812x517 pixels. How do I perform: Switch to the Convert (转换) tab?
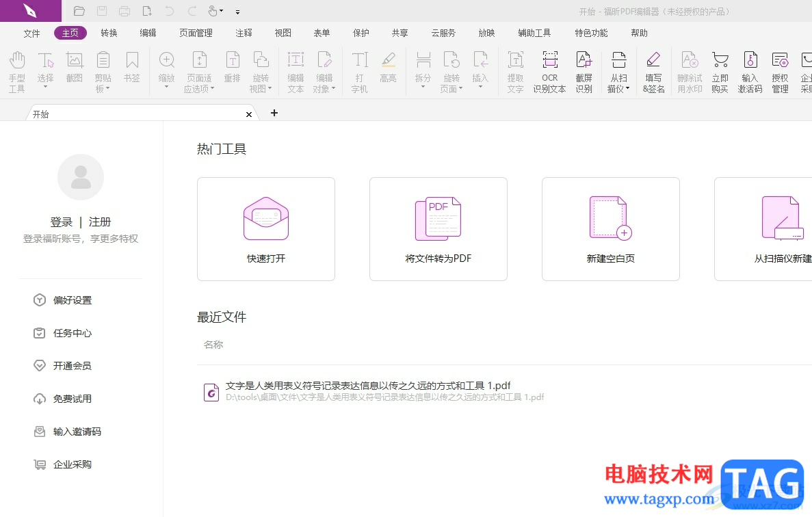tap(109, 33)
